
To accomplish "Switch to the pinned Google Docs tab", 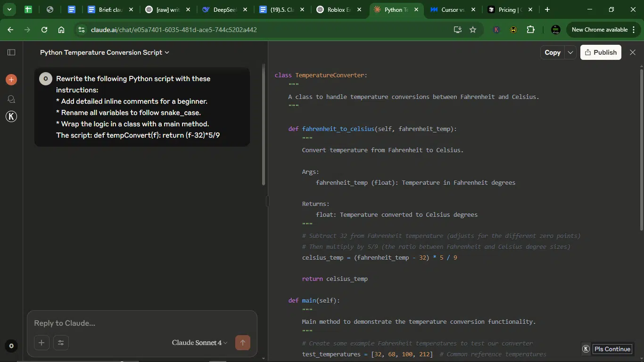I will coord(72,9).
